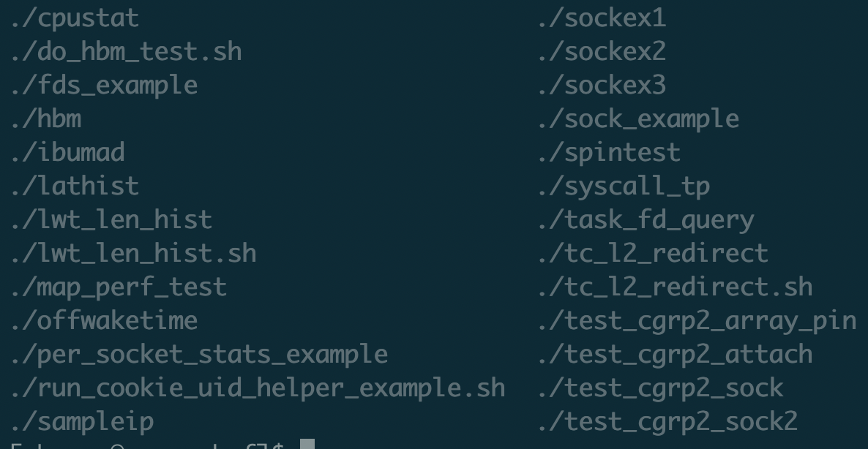Screen dimensions: 868x449
Task: Click the ./cpustat entry in the listing
Action: coord(75,18)
